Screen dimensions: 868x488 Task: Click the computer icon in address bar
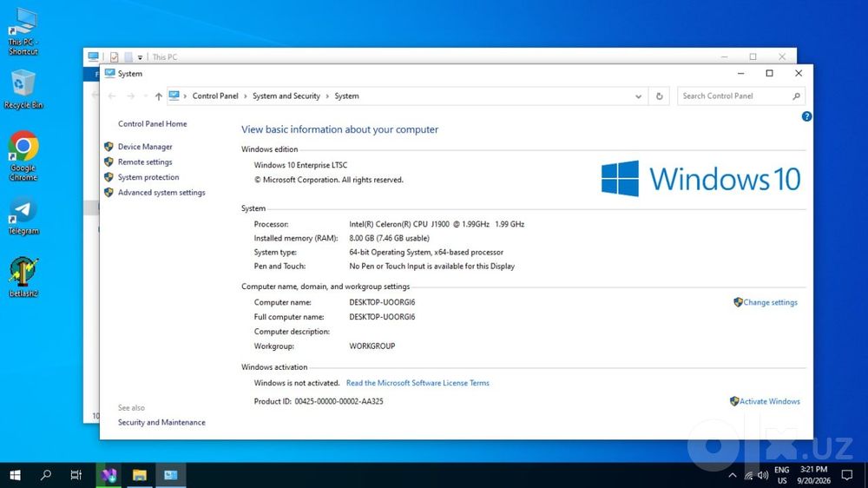click(174, 96)
